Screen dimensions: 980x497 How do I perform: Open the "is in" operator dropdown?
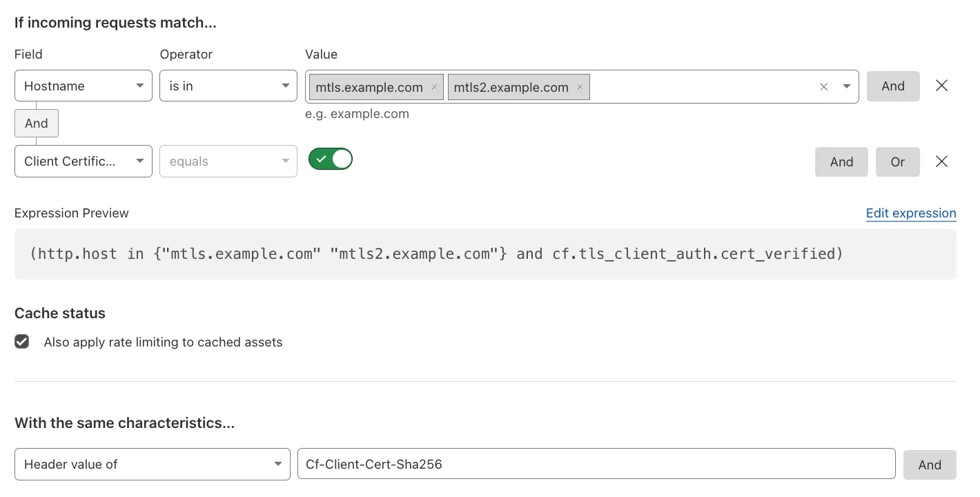click(228, 86)
